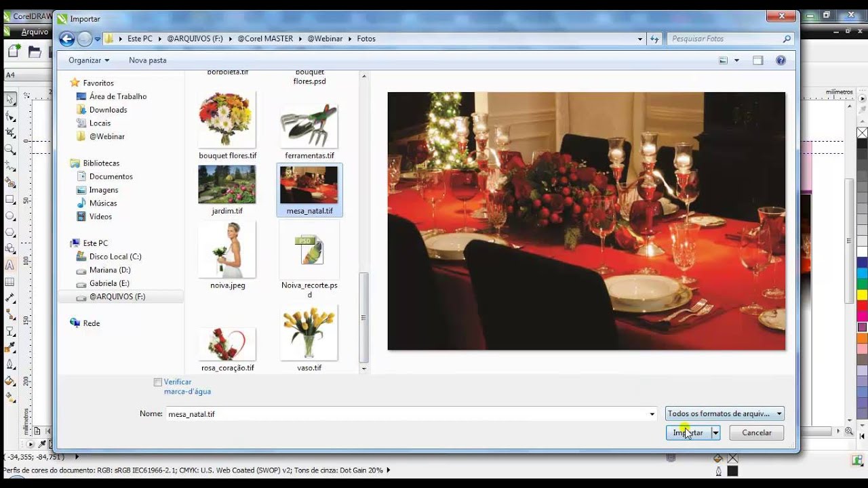868x488 pixels.
Task: Select the Pick tool in CorelDRAW toolbox
Action: [10, 100]
